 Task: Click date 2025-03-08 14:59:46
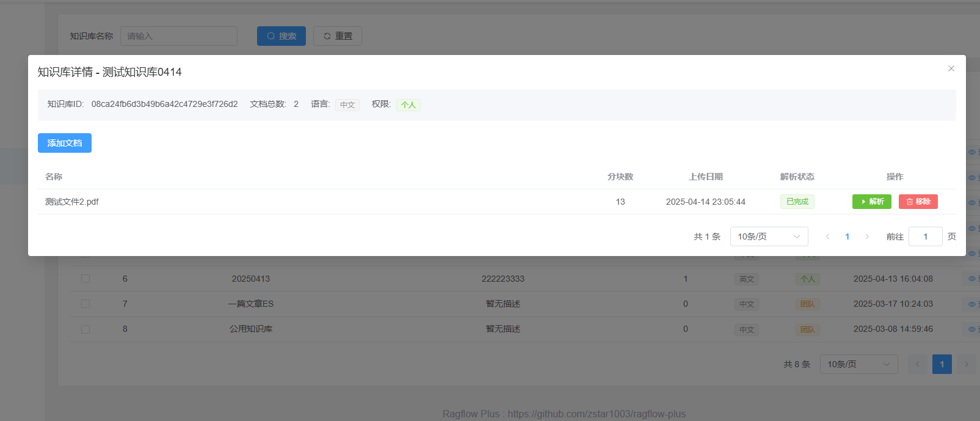893,329
